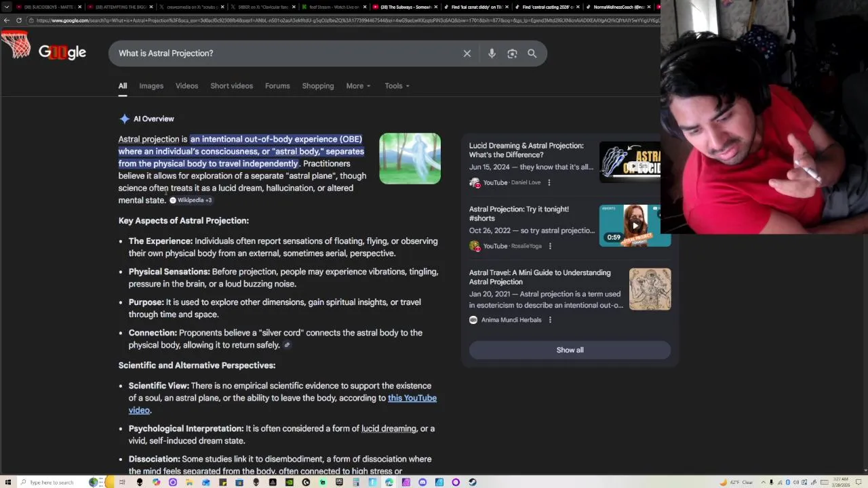This screenshot has height=488, width=868.
Task: Switch to the 'SUICIDEBOYS' browser tab
Action: pyautogui.click(x=49, y=7)
